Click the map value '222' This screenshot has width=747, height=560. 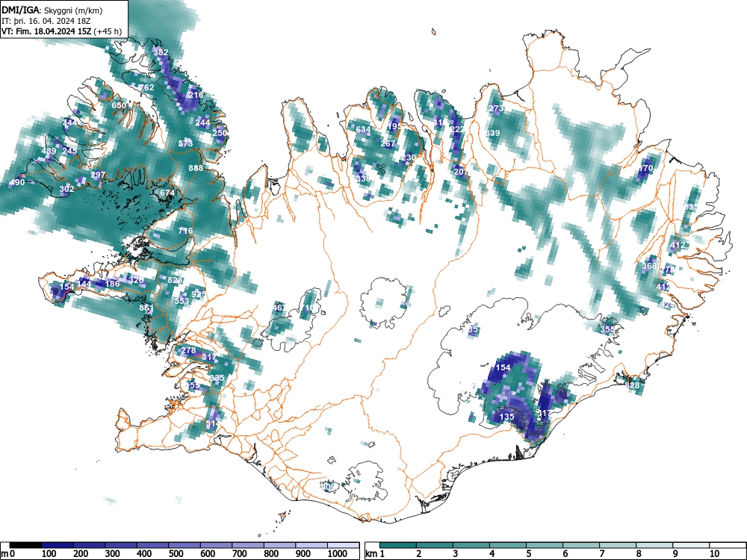click(457, 129)
